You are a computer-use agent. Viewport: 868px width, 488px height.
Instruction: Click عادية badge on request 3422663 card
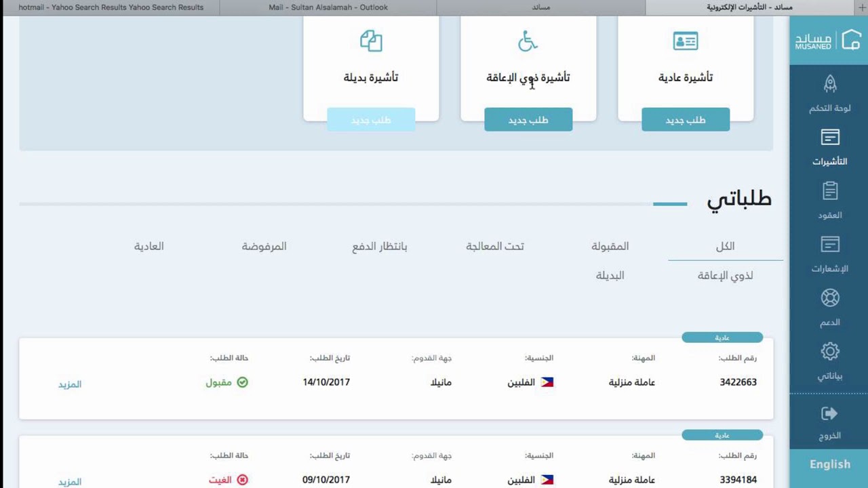point(722,337)
